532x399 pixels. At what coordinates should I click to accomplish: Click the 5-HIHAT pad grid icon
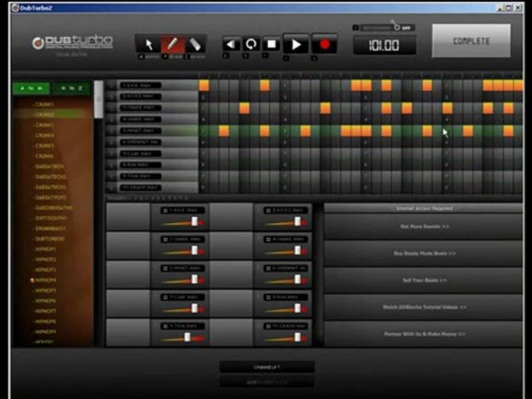click(165, 268)
